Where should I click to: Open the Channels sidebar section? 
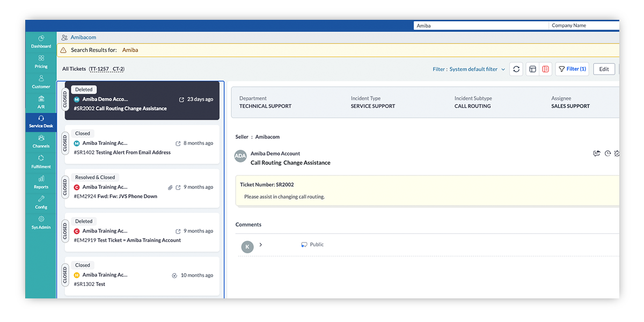point(41,142)
